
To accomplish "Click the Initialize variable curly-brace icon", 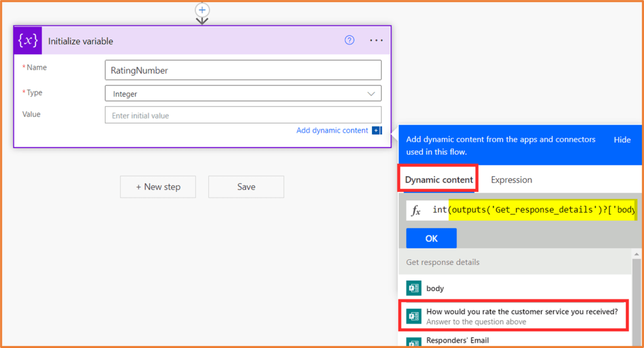I will point(28,41).
